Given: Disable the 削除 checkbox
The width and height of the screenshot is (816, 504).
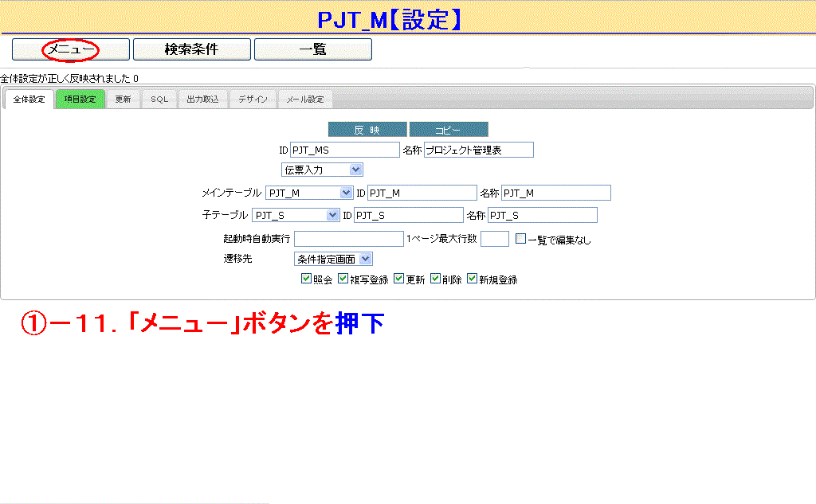Looking at the screenshot, I should click(436, 279).
